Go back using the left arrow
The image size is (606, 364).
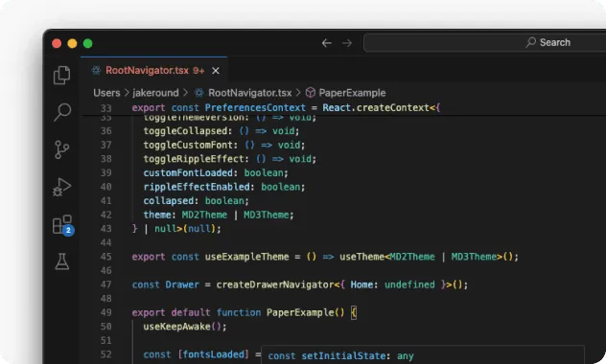tap(327, 43)
